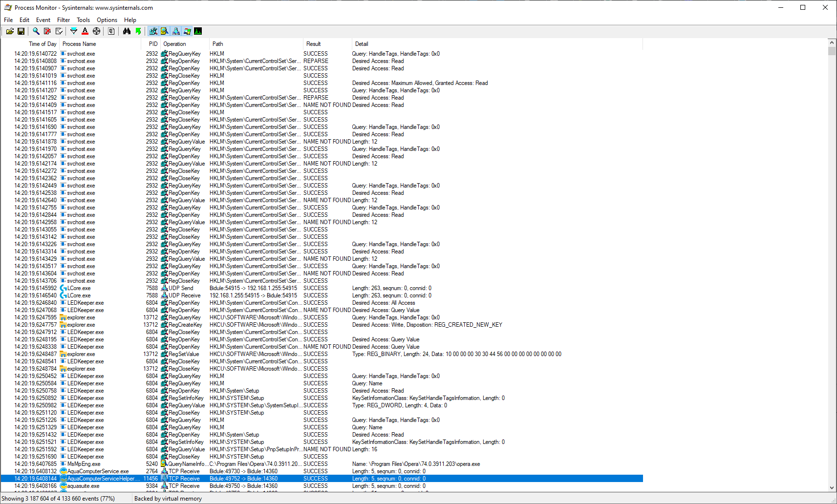Click the opera.exe name detail cell
This screenshot has width=837, height=504.
coord(416,464)
